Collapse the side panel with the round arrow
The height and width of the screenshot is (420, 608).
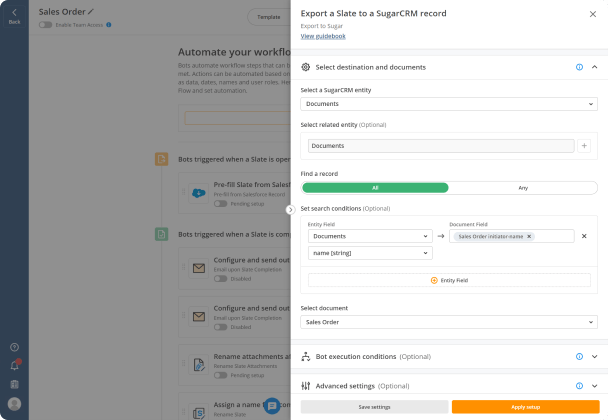click(x=290, y=210)
